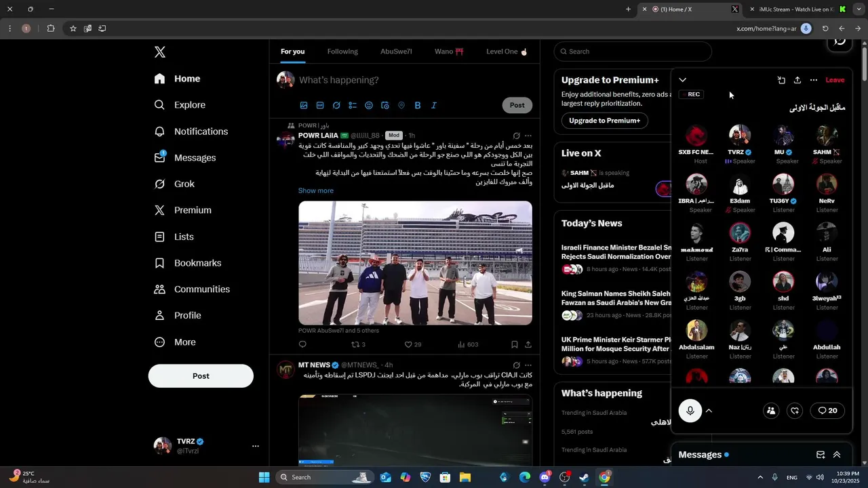Open Microsoft Edge from taskbar
The height and width of the screenshot is (488, 868).
click(525, 477)
